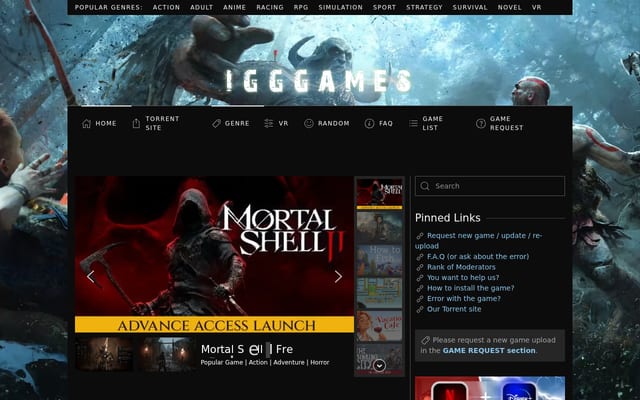The width and height of the screenshot is (640, 400).
Task: Open the NOVEL genre
Action: (x=509, y=7)
